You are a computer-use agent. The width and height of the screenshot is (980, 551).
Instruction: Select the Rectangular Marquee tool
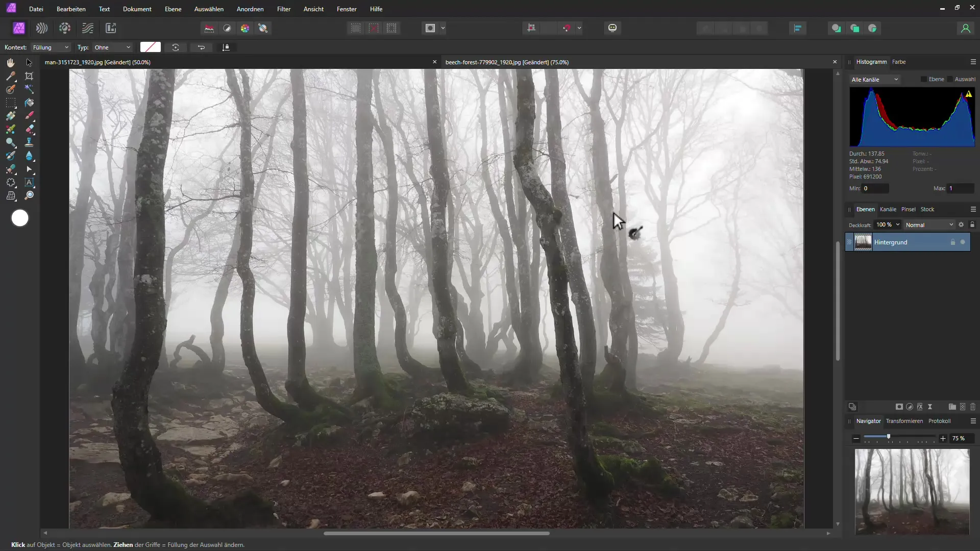tap(11, 103)
